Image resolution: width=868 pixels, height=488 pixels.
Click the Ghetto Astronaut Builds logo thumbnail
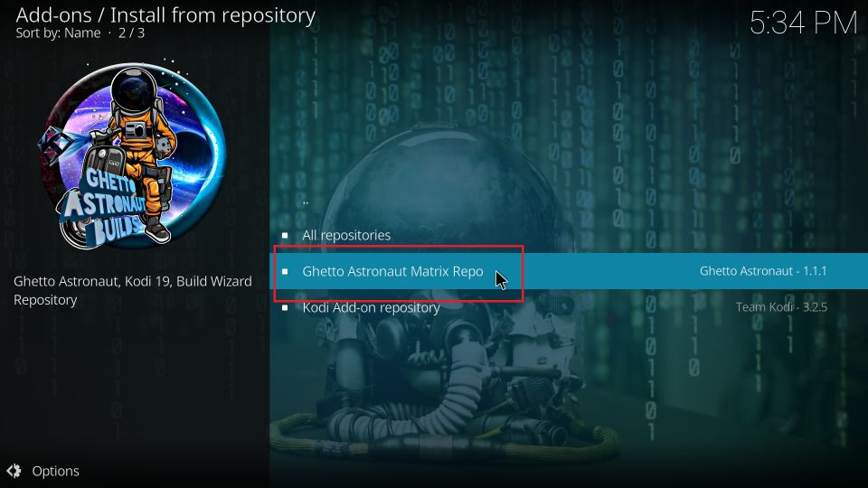click(133, 155)
